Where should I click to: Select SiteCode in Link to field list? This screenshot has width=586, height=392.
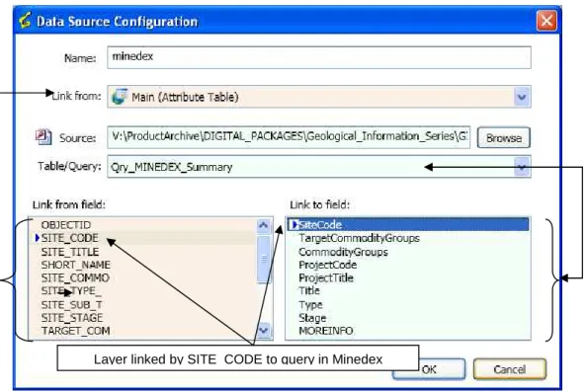[x=408, y=224]
